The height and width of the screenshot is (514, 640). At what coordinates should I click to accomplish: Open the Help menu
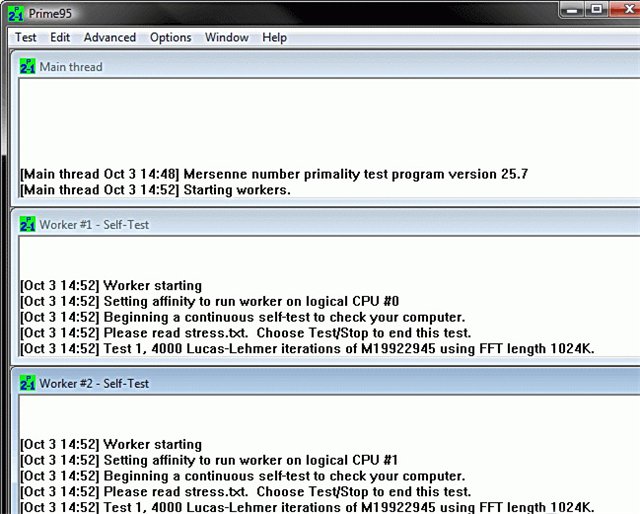click(x=274, y=38)
